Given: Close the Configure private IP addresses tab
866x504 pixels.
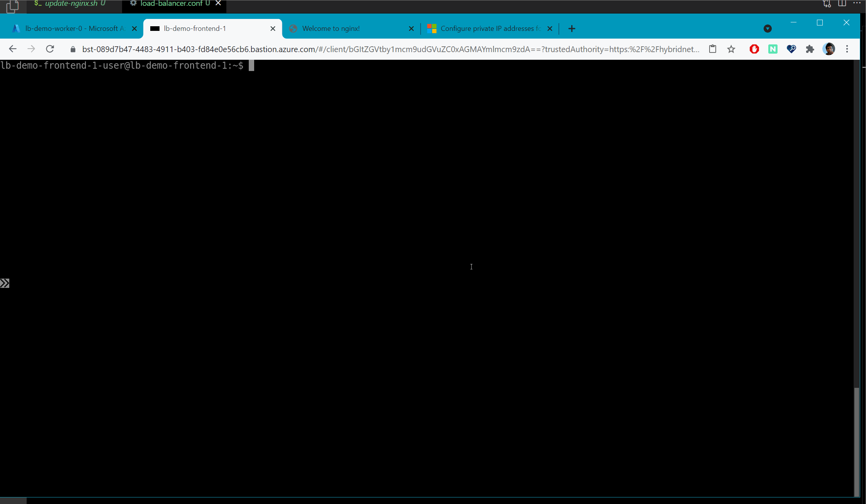Looking at the screenshot, I should (550, 29).
